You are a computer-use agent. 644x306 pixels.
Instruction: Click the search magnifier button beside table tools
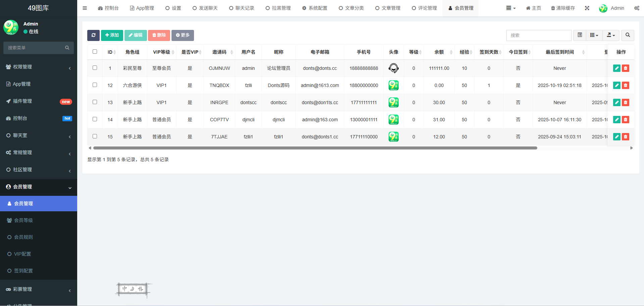628,35
